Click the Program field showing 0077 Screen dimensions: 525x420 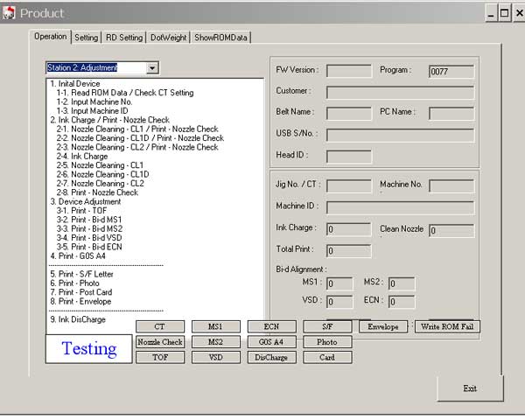[451, 72]
